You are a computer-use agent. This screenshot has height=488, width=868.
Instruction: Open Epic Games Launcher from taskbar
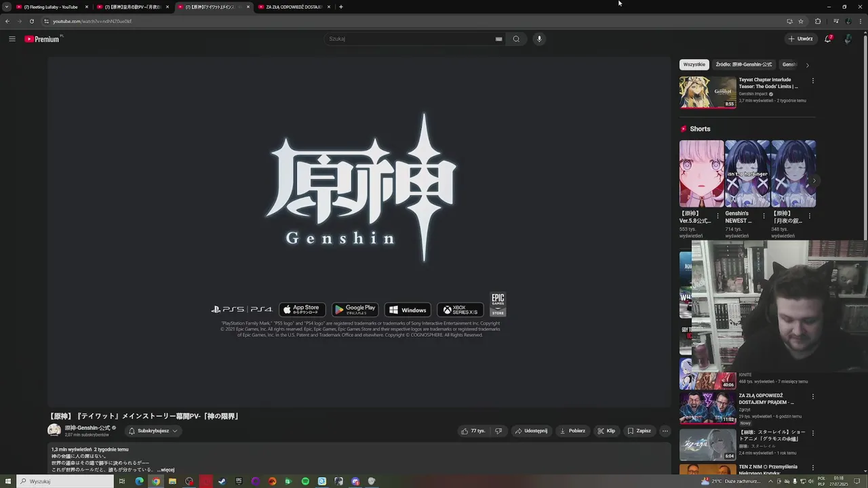click(x=239, y=481)
